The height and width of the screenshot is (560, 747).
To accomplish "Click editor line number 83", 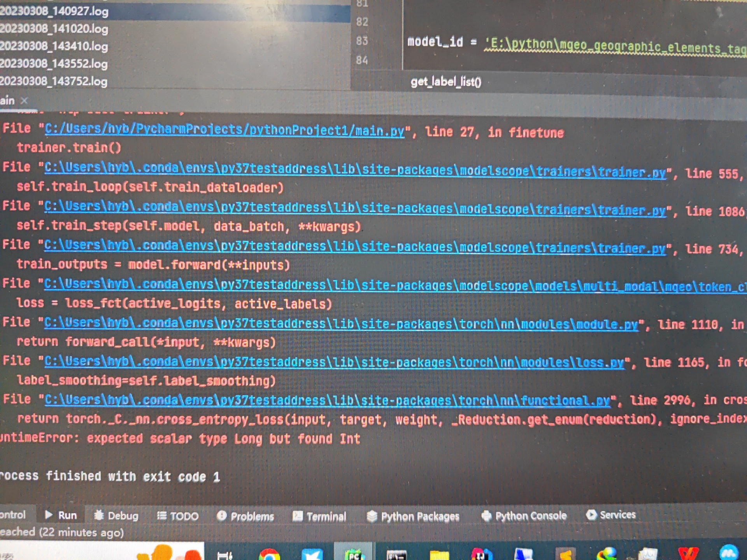I will [362, 41].
